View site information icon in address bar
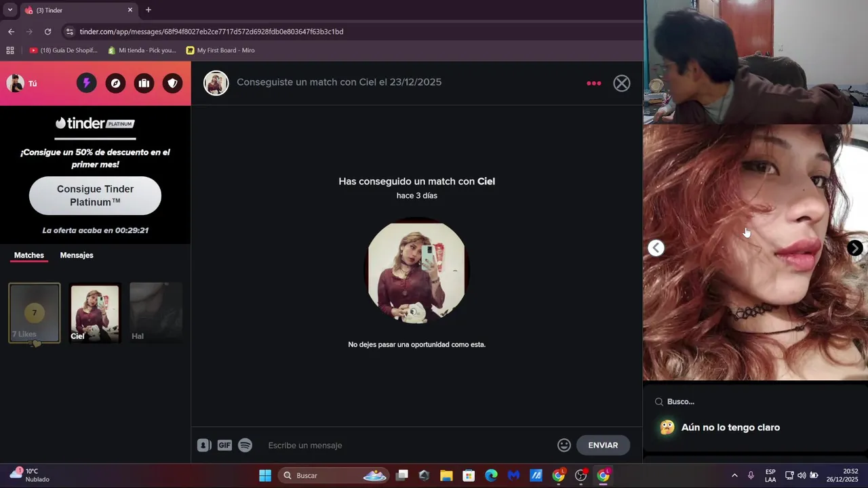Viewport: 868px width, 488px height. tap(69, 32)
